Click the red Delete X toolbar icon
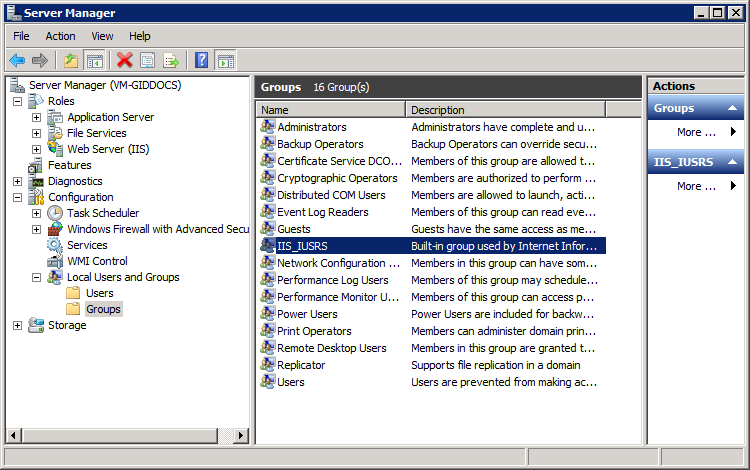The image size is (750, 470). pos(124,61)
